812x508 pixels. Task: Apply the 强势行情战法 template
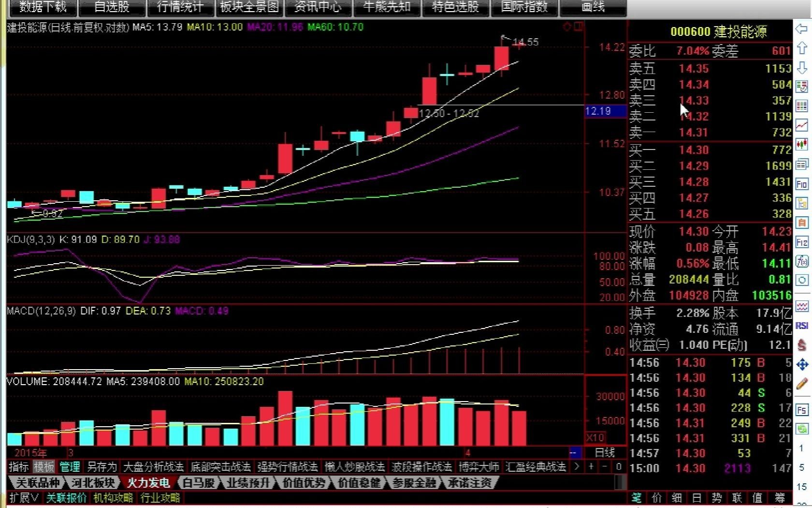point(288,467)
